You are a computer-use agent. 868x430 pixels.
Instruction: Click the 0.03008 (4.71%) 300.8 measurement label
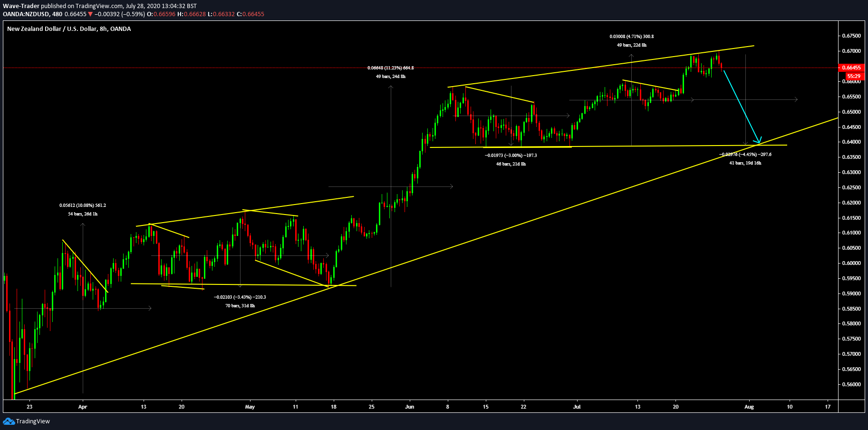pos(632,37)
